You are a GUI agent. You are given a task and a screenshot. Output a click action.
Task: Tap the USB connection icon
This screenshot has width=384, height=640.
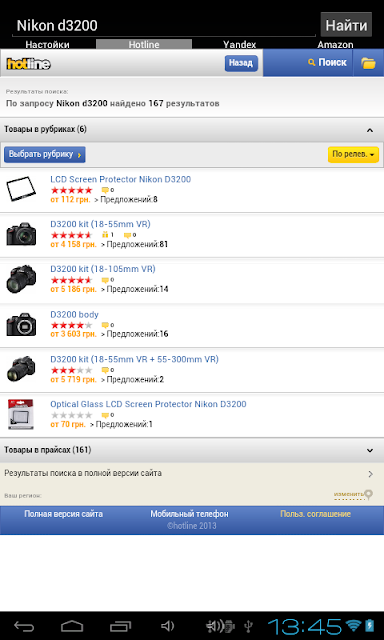point(249,626)
